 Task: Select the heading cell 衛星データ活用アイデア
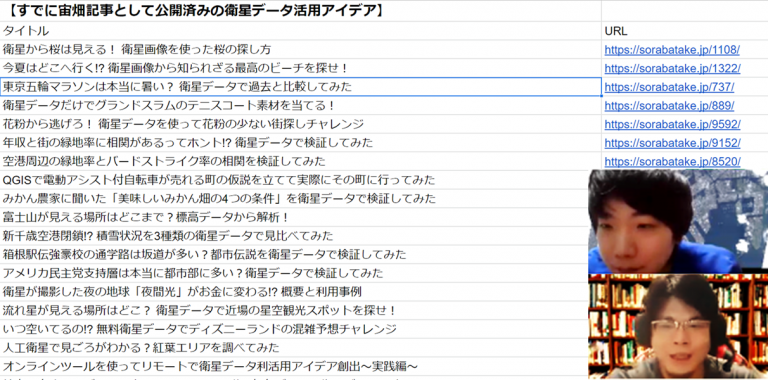point(301,11)
